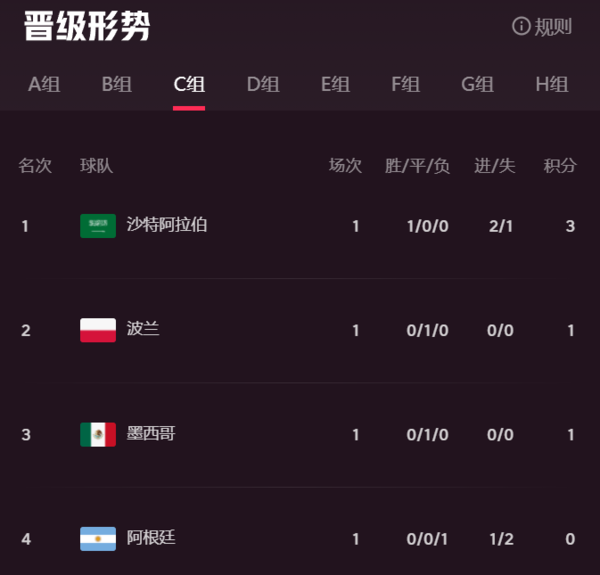Switch to the B组 tab
Image resolution: width=600 pixels, height=575 pixels.
[x=117, y=85]
